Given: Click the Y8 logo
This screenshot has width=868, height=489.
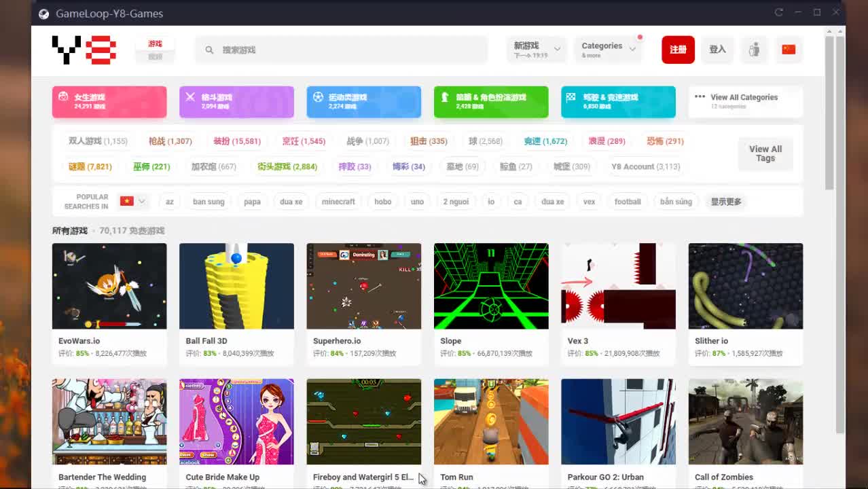Looking at the screenshot, I should [x=84, y=50].
